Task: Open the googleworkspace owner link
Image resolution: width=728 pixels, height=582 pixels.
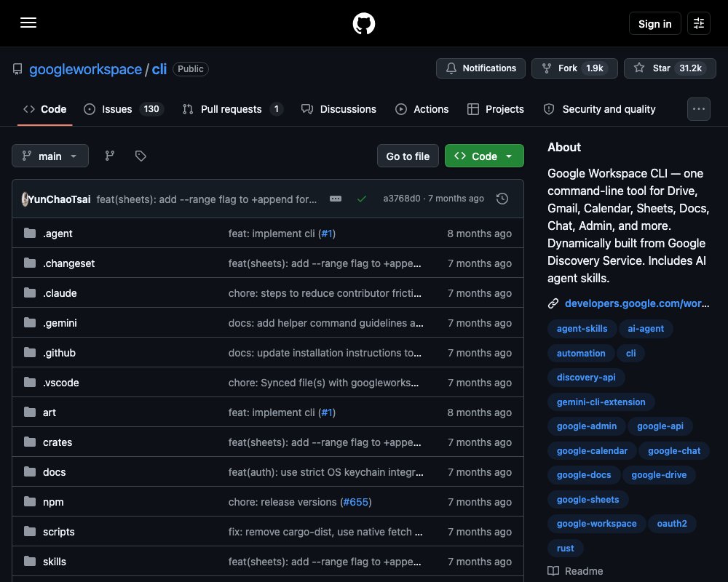Action: pyautogui.click(x=85, y=69)
